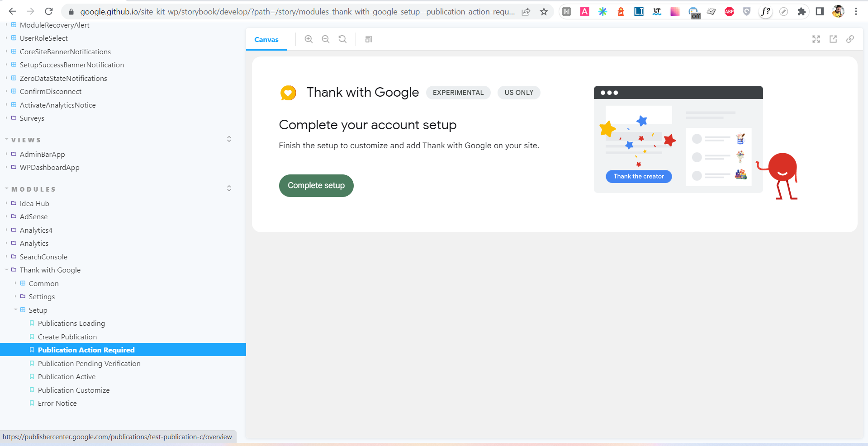Open the Error Notice story
This screenshot has height=446, width=868.
pyautogui.click(x=57, y=404)
